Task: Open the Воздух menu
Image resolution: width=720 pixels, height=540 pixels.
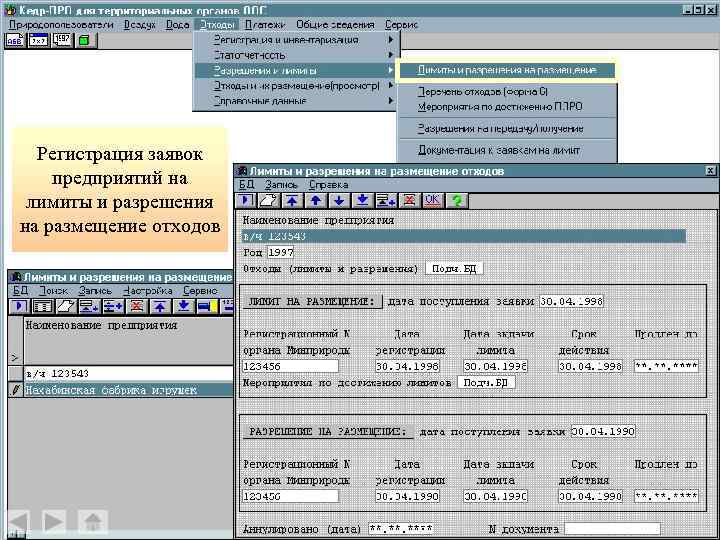Action: pos(140,25)
